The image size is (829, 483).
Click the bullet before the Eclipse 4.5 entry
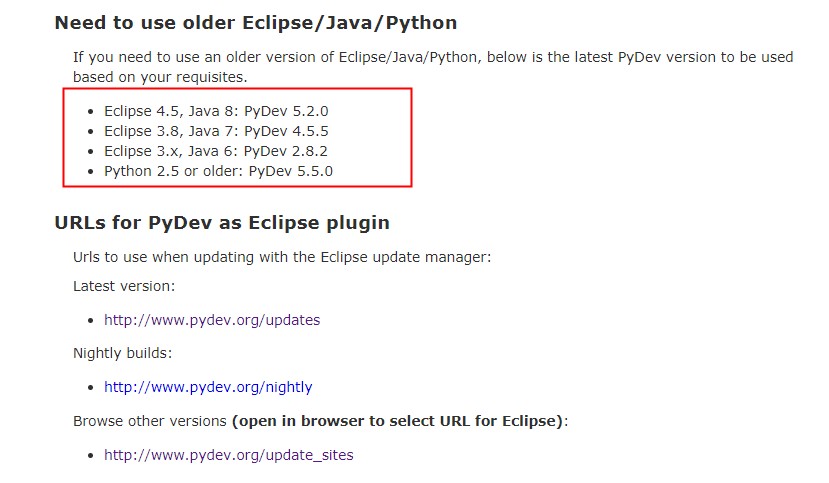pyautogui.click(x=92, y=112)
